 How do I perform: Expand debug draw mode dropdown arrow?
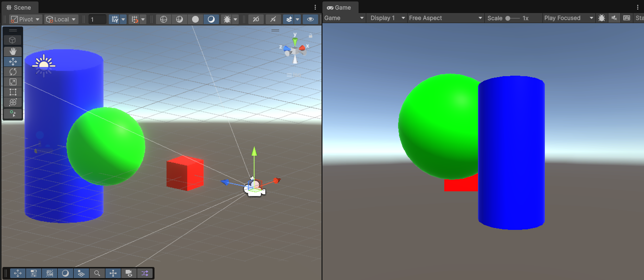point(235,19)
